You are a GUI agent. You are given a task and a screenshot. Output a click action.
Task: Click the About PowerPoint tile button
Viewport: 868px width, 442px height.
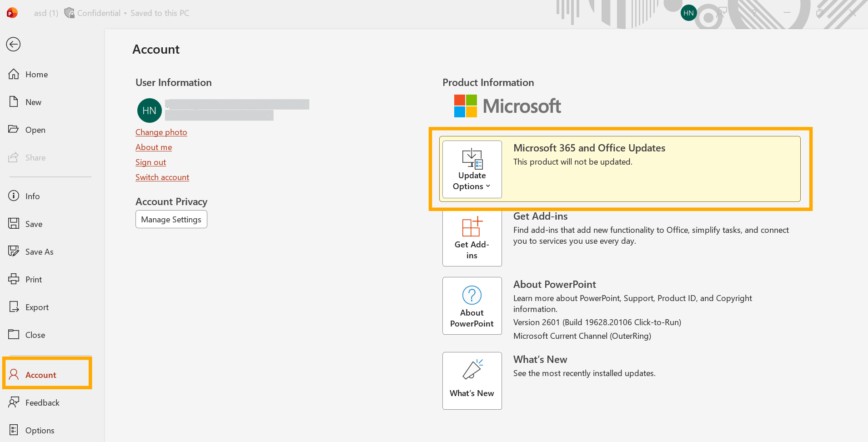point(472,306)
